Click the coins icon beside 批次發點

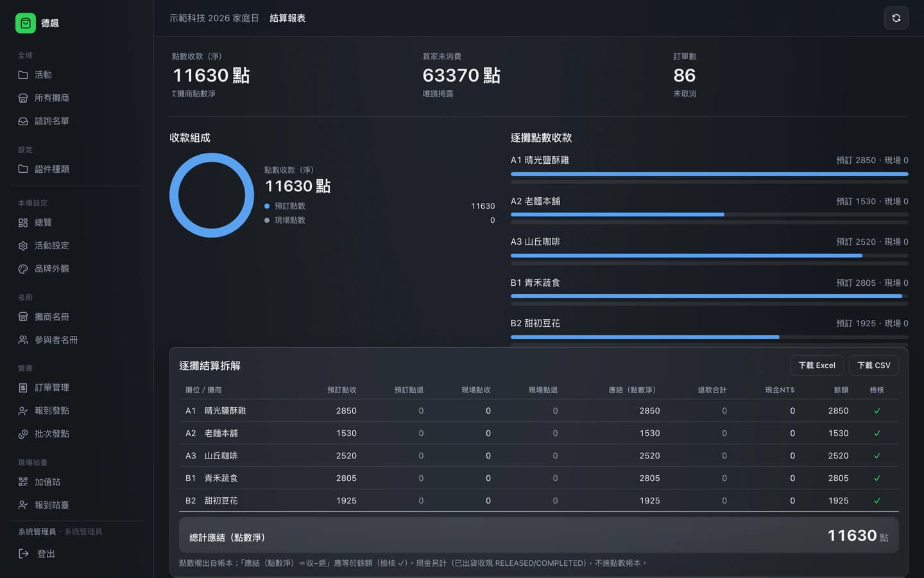(23, 434)
